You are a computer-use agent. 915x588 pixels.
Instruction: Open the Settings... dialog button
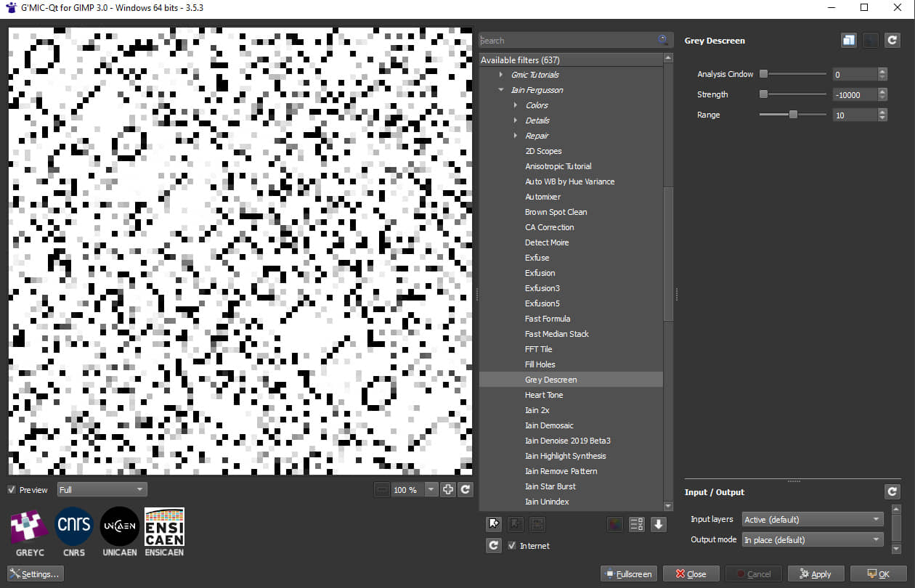[36, 574]
